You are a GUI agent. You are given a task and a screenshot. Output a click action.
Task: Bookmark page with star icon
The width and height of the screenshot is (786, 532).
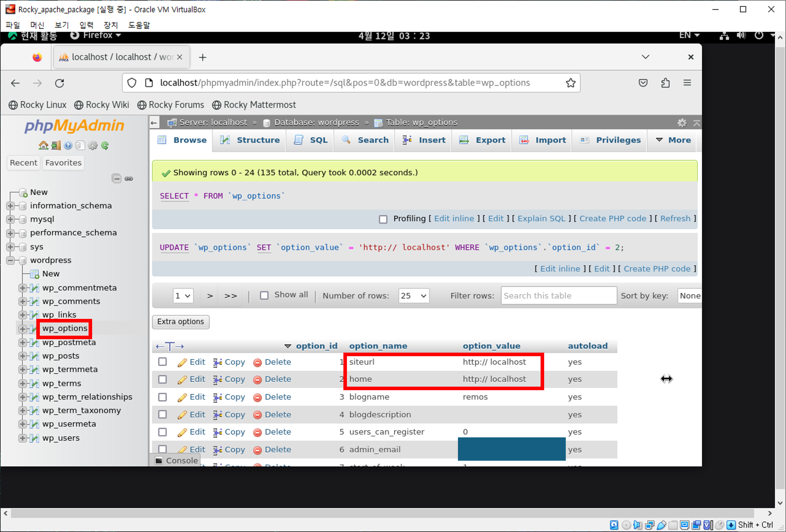pyautogui.click(x=571, y=83)
